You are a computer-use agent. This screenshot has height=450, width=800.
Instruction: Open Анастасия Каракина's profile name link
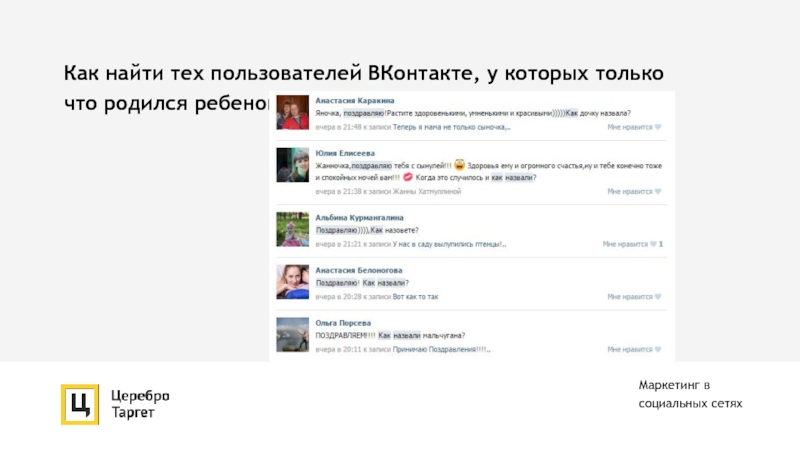coord(355,101)
